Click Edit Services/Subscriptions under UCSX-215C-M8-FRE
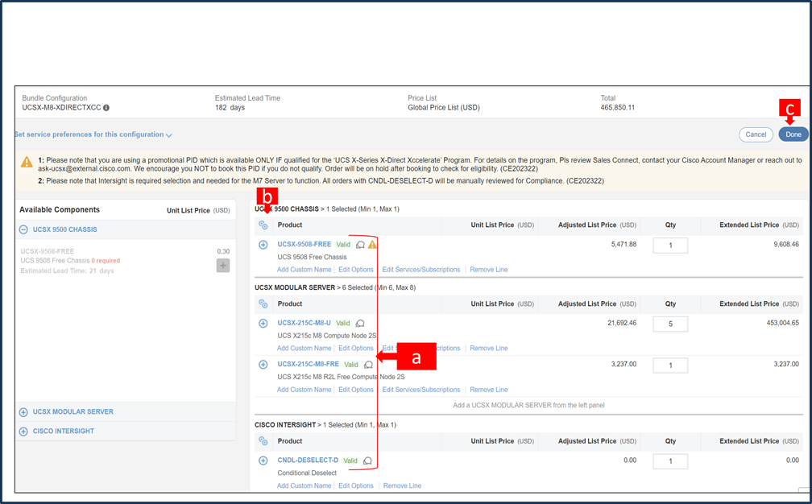Screen dimensions: 812x504 (421, 390)
